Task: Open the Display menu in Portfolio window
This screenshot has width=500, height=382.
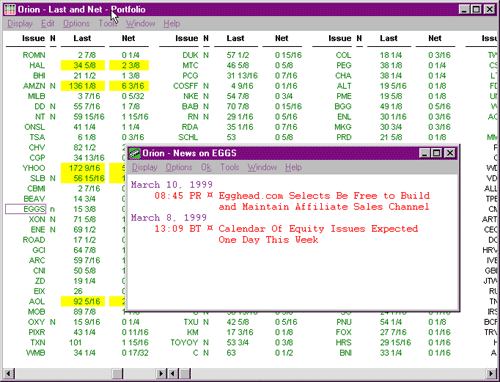Action: point(20,24)
